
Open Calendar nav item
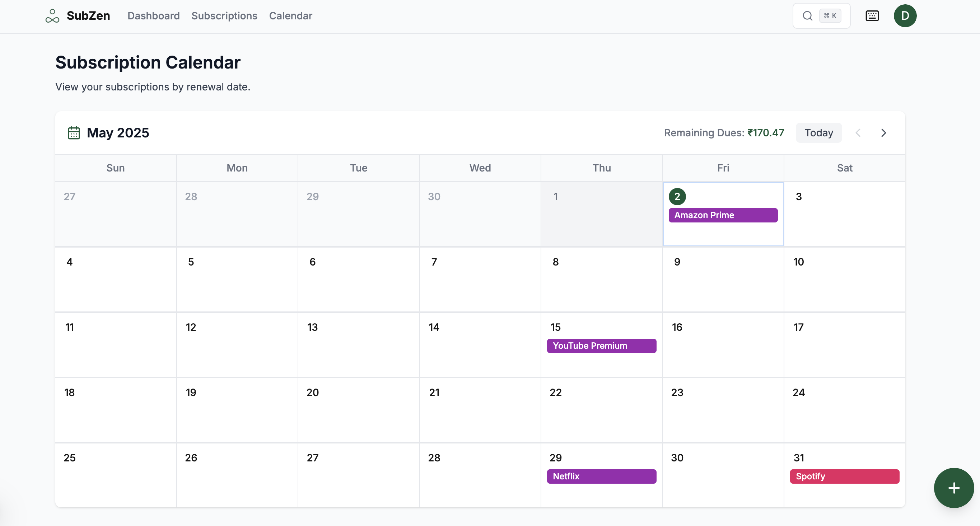pos(290,16)
